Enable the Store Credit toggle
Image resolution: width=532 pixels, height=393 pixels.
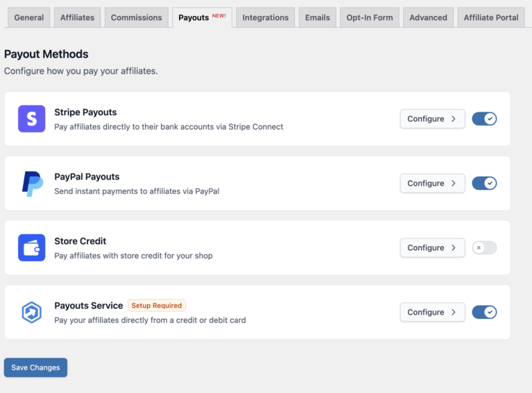(x=484, y=247)
